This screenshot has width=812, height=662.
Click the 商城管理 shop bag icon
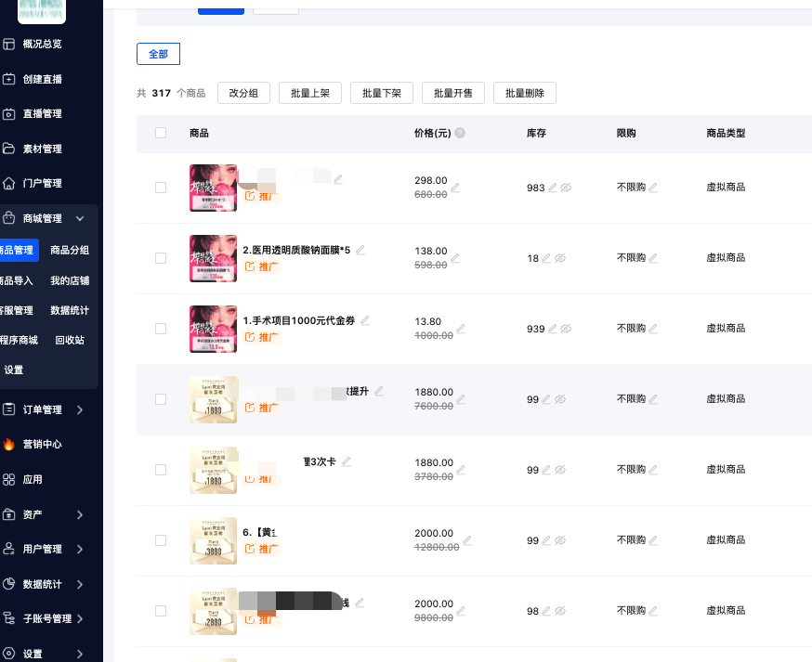(x=8, y=218)
